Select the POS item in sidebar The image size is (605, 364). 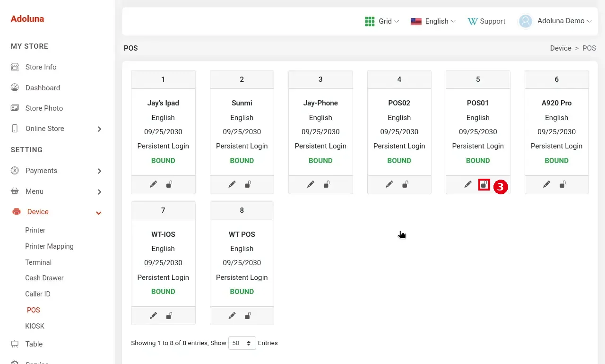[34, 310]
